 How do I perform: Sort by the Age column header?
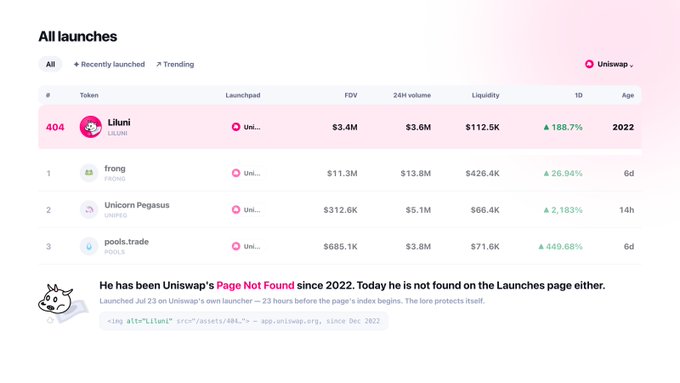628,95
